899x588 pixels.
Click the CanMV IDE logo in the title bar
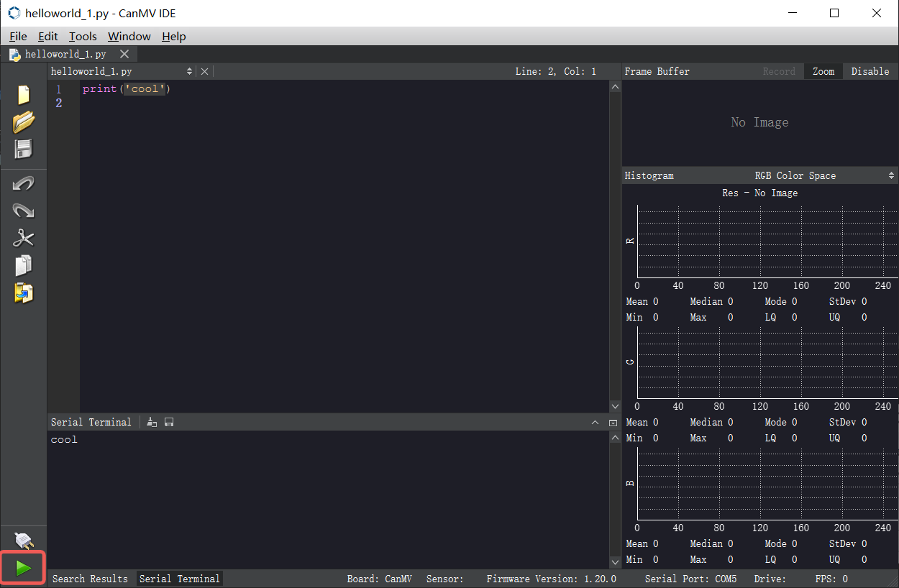point(14,13)
